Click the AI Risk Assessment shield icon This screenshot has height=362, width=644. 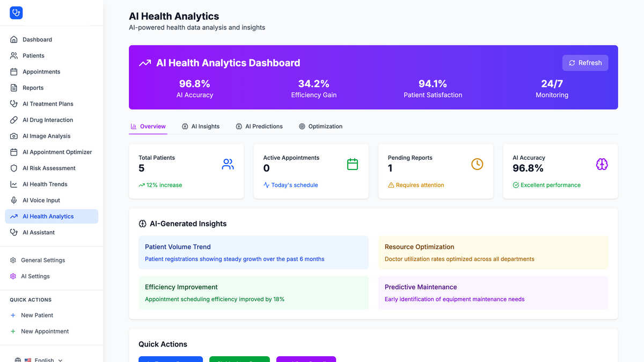14,168
